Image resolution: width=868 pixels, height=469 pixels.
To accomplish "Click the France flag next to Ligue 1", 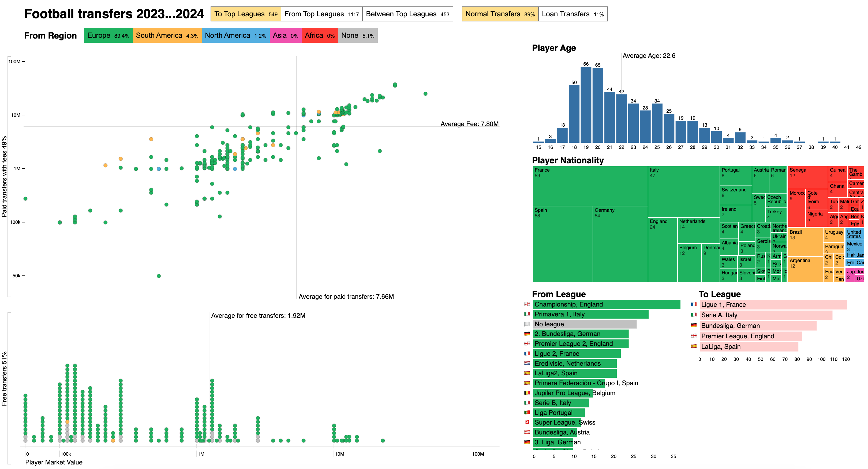I will point(693,304).
